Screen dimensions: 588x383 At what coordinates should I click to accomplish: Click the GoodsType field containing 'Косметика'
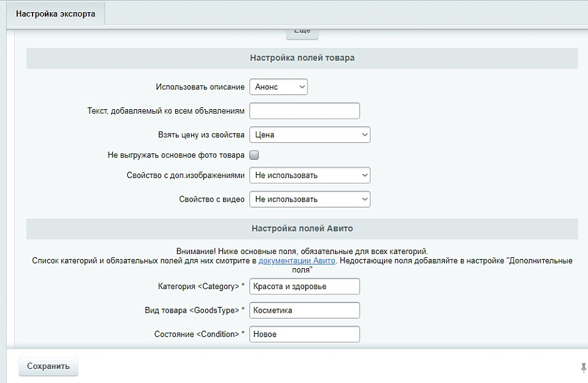(304, 310)
